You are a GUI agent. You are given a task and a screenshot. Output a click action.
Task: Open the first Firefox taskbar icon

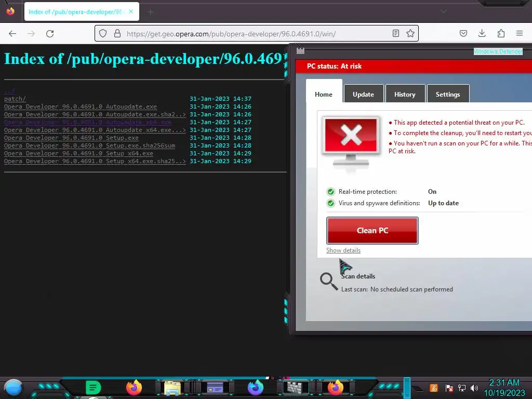134,388
